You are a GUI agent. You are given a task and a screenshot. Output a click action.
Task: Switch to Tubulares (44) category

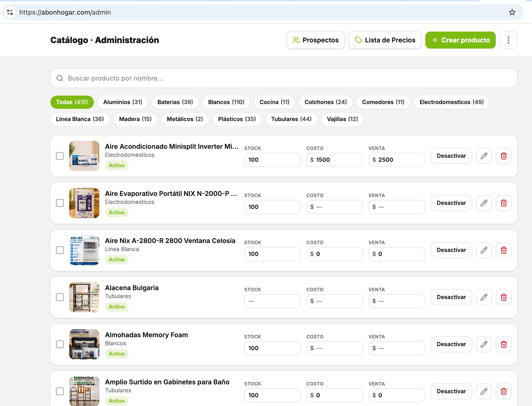291,119
